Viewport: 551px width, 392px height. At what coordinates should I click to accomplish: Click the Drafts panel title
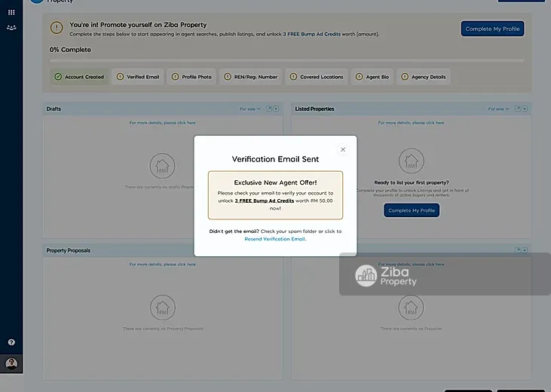click(x=54, y=109)
